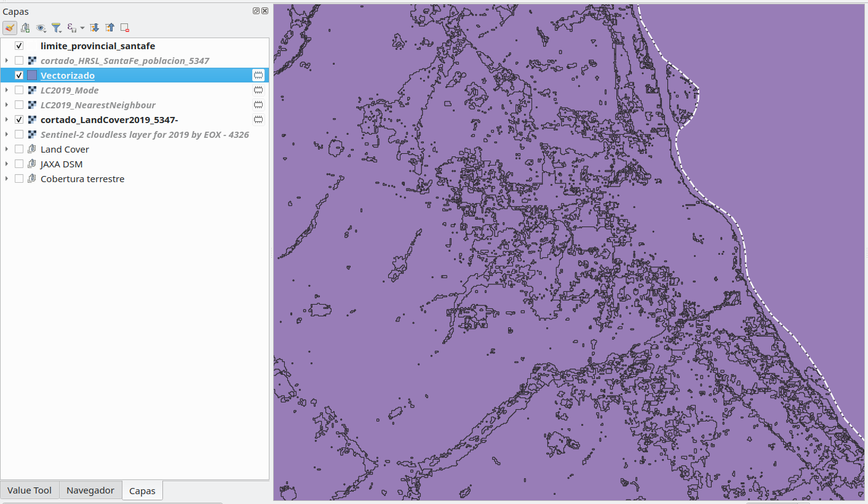Screen dimensions: 868x504
Task: Click the expand all layers icon
Action: pyautogui.click(x=94, y=28)
